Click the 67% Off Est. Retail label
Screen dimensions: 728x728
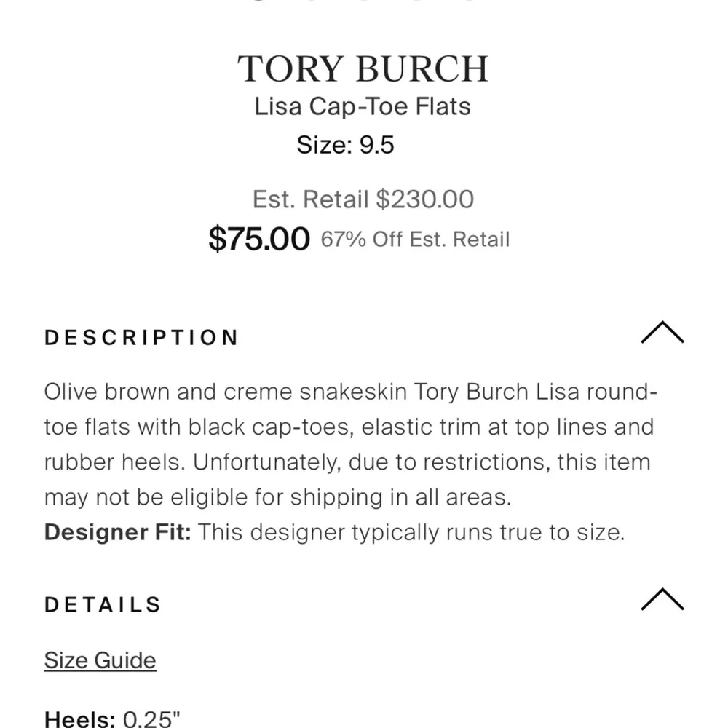(416, 239)
